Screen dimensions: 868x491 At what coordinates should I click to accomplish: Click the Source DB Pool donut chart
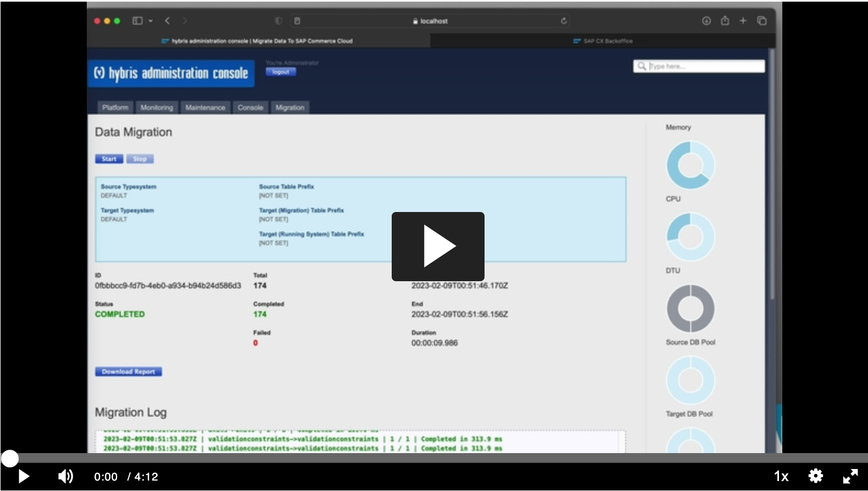(x=691, y=380)
